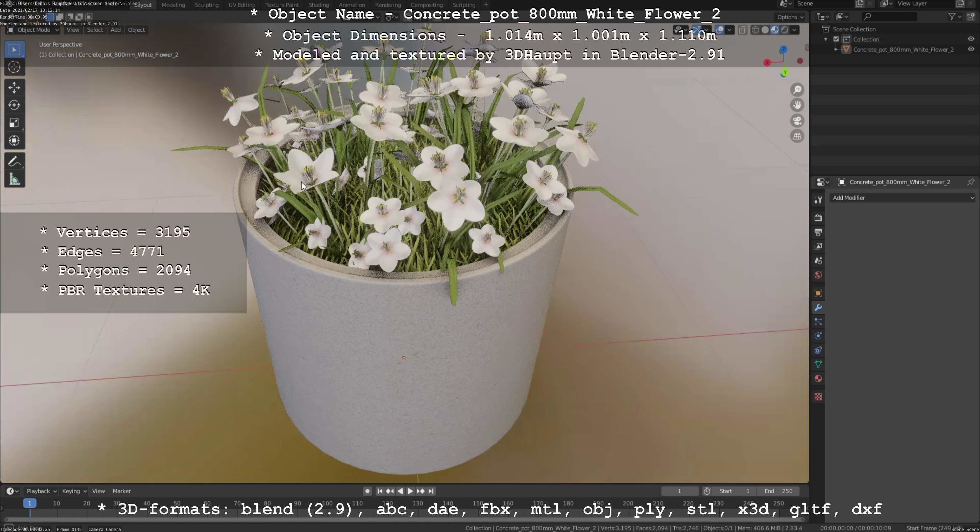980x532 pixels.
Task: Open Playback dropdown in timeline
Action: coord(41,491)
